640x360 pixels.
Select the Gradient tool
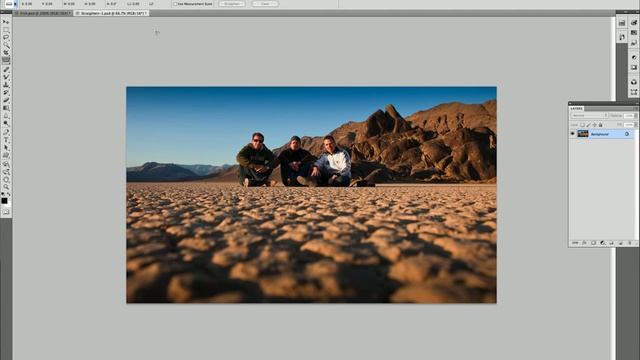pos(6,108)
